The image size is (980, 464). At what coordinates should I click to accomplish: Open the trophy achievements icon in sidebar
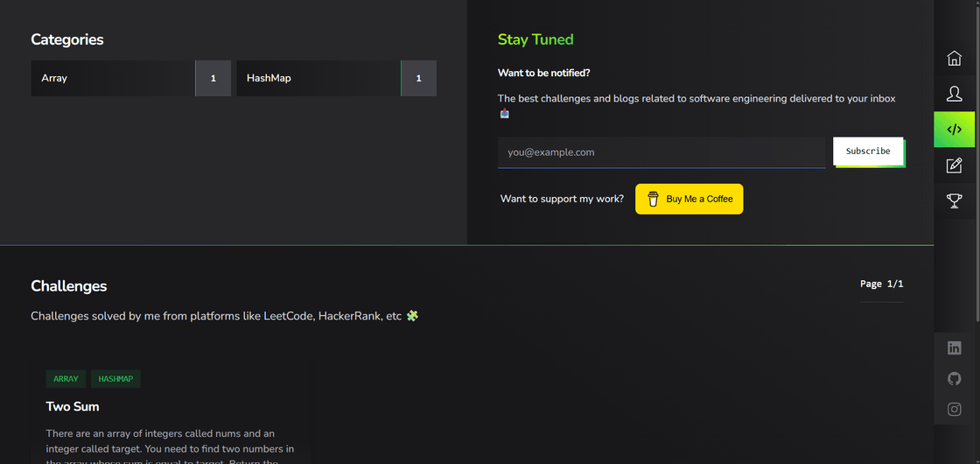pyautogui.click(x=954, y=200)
